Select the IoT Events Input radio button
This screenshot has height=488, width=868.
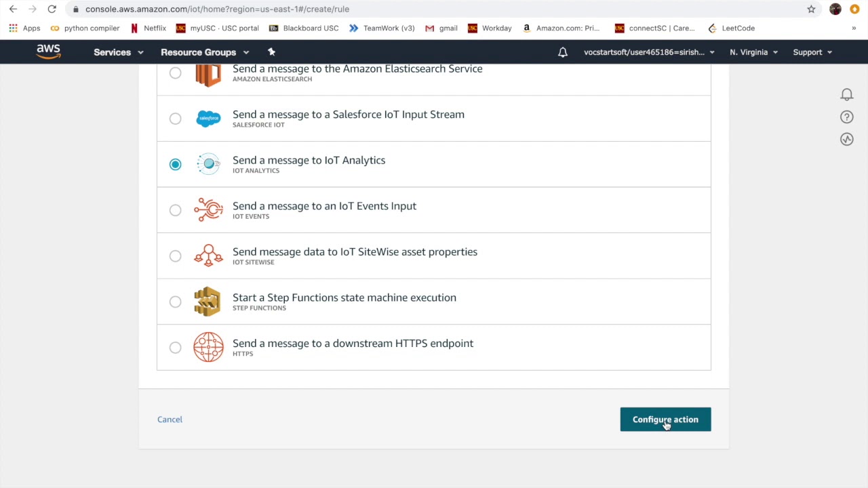[176, 210]
